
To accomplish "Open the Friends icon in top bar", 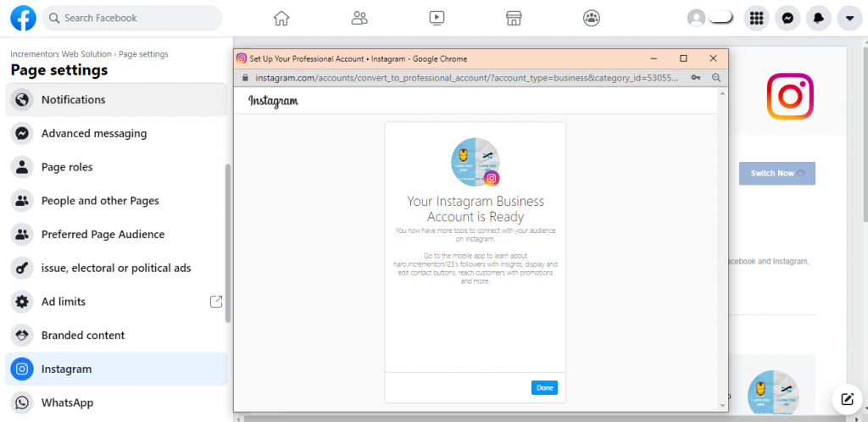I will pos(359,19).
